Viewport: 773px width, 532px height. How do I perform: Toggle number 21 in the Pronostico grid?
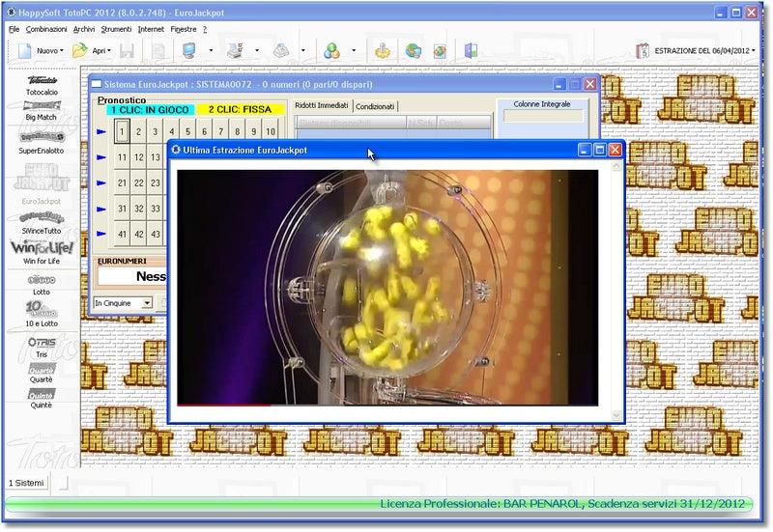(122, 182)
